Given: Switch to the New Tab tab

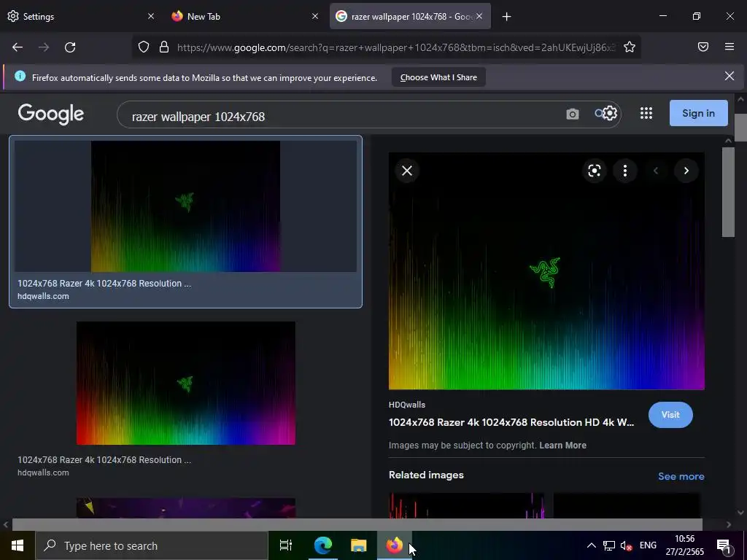Looking at the screenshot, I should pyautogui.click(x=245, y=16).
